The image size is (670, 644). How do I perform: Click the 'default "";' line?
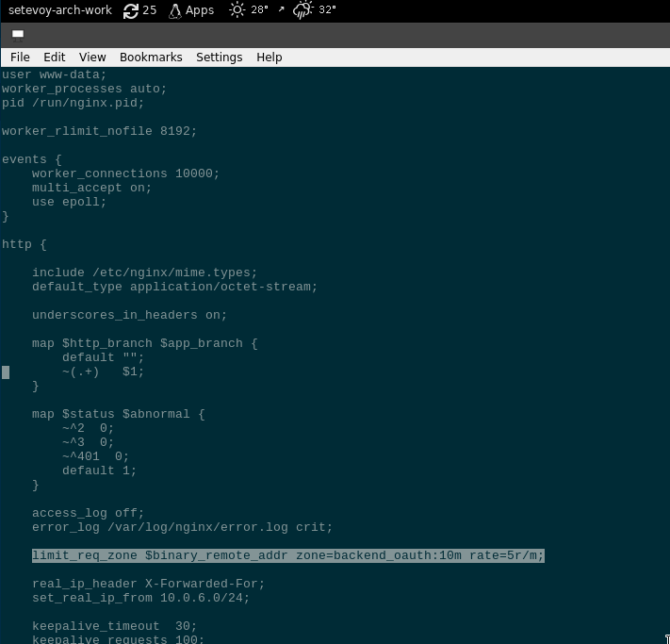103,357
